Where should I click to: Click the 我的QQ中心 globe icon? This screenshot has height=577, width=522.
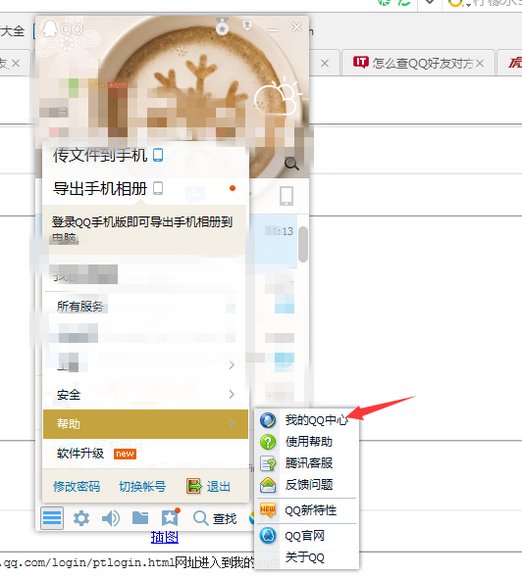[268, 420]
